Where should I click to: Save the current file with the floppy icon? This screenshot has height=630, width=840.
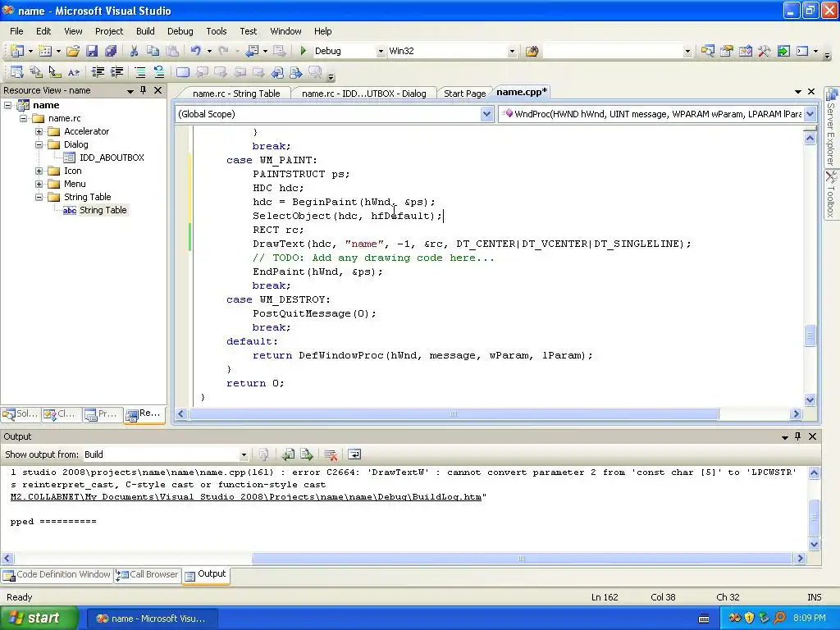[92, 51]
